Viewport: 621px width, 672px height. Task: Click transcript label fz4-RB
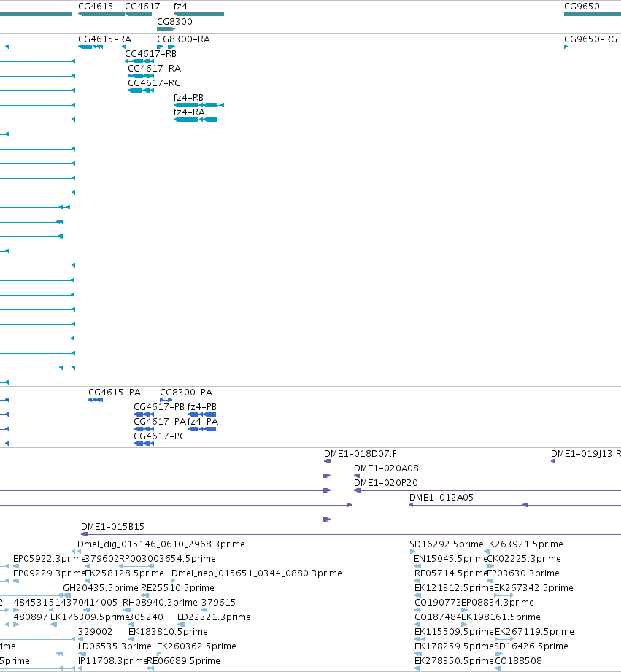188,98
